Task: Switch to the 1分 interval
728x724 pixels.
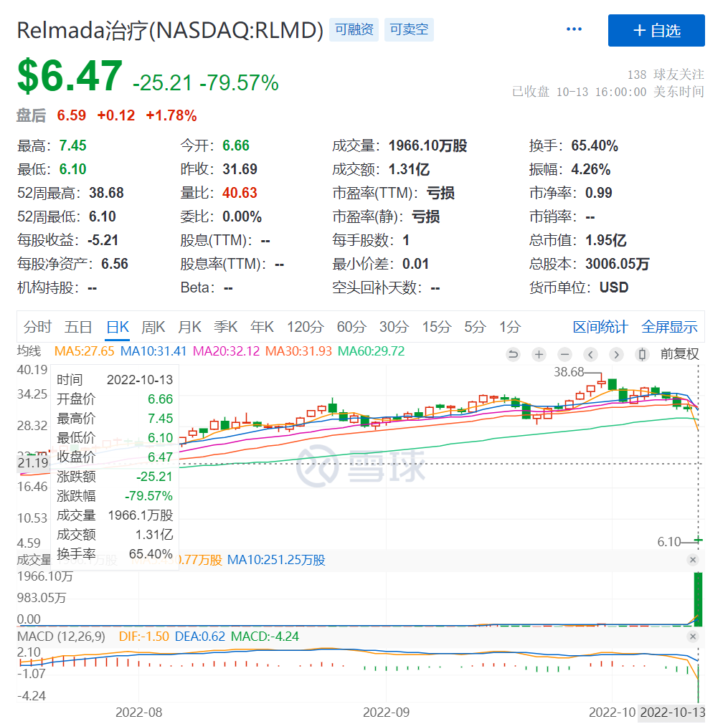Action: 510,327
